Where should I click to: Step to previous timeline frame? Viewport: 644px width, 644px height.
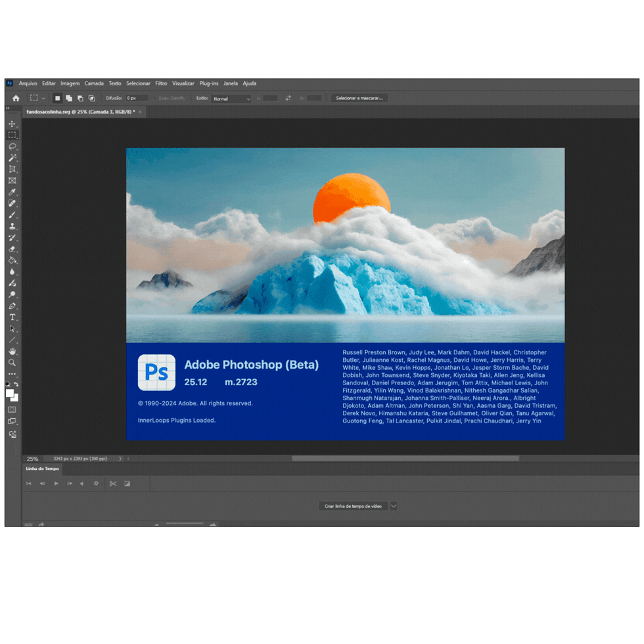tap(42, 484)
